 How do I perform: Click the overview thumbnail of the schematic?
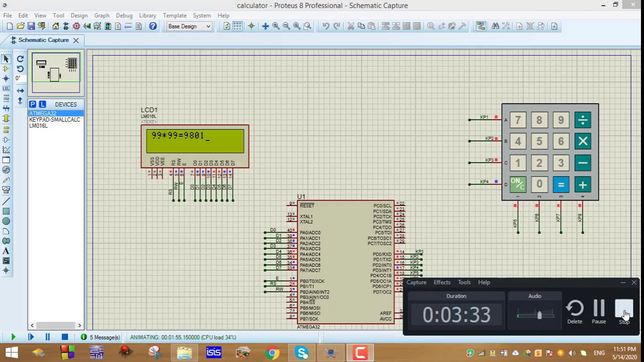pos(56,73)
